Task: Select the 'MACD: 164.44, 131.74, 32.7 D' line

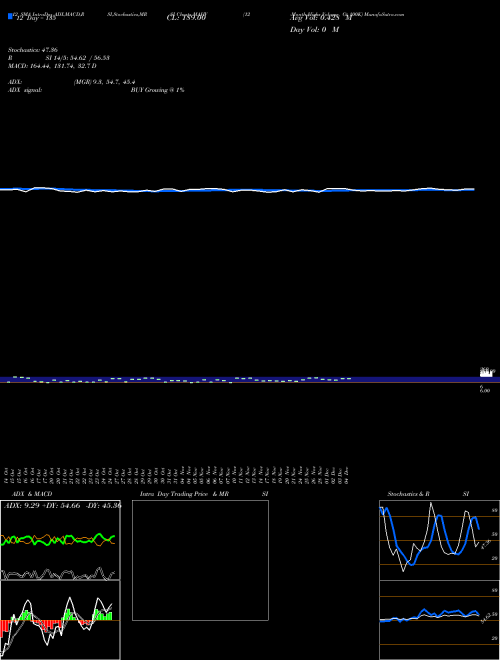Action: pyautogui.click(x=52, y=66)
